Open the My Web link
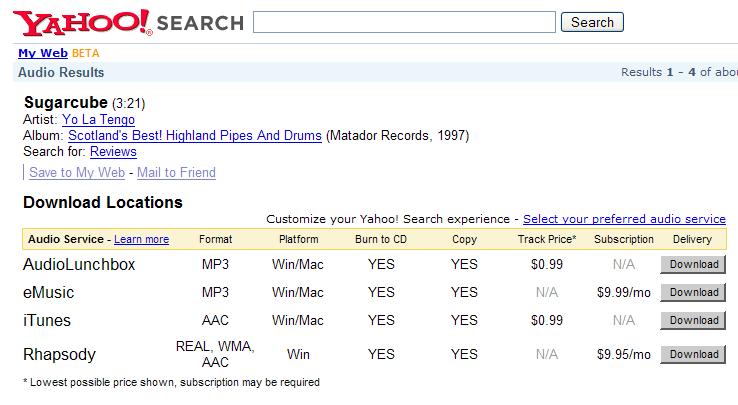Viewport: 738px width, 405px height. (x=43, y=53)
